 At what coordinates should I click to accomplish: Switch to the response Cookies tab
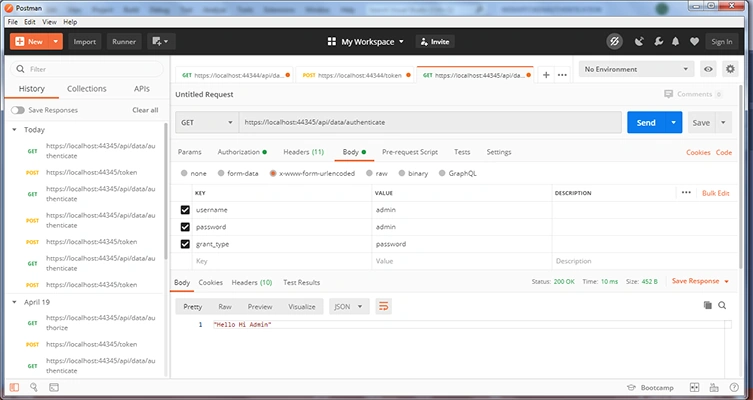point(210,282)
